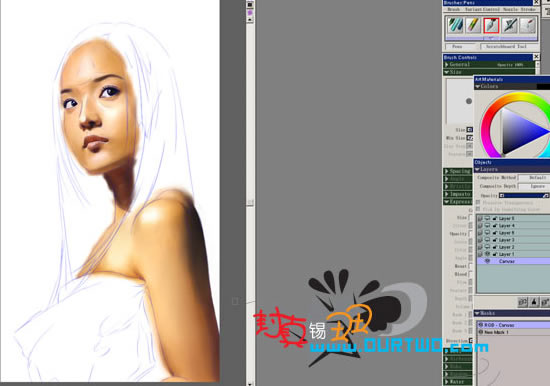Click the brush drawer push bar under icons

[491, 38]
